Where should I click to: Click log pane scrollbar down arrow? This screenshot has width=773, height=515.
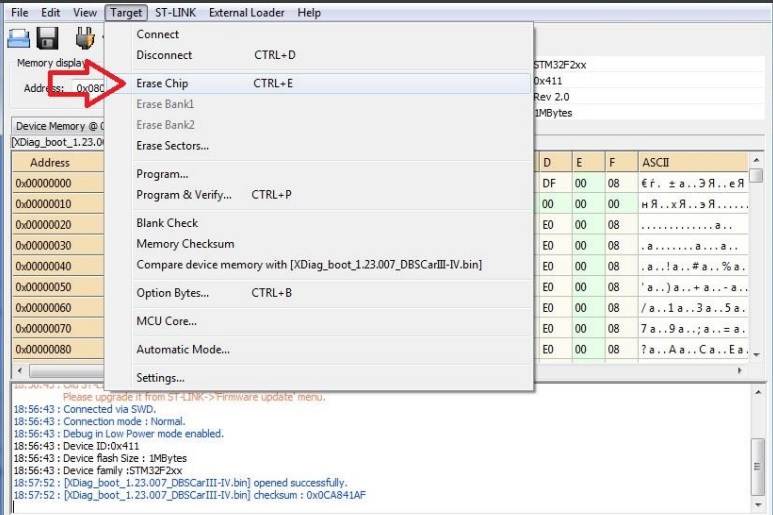tap(758, 505)
